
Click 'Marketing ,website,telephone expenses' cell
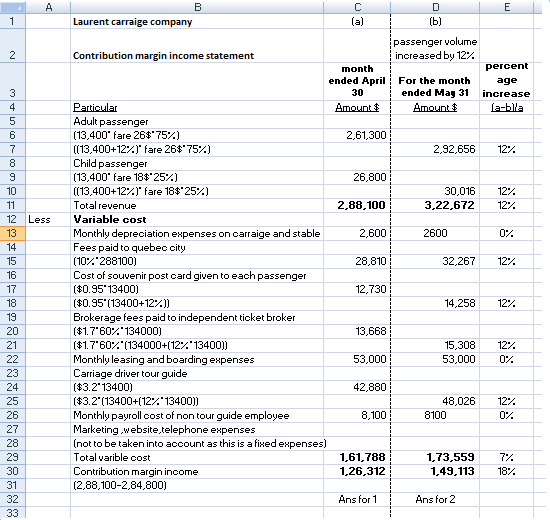(197, 429)
